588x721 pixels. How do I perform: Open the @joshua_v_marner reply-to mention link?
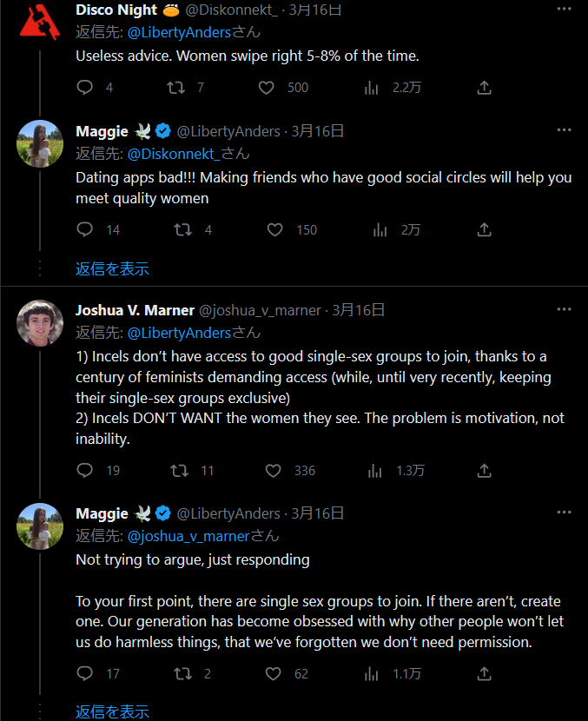tap(188, 536)
